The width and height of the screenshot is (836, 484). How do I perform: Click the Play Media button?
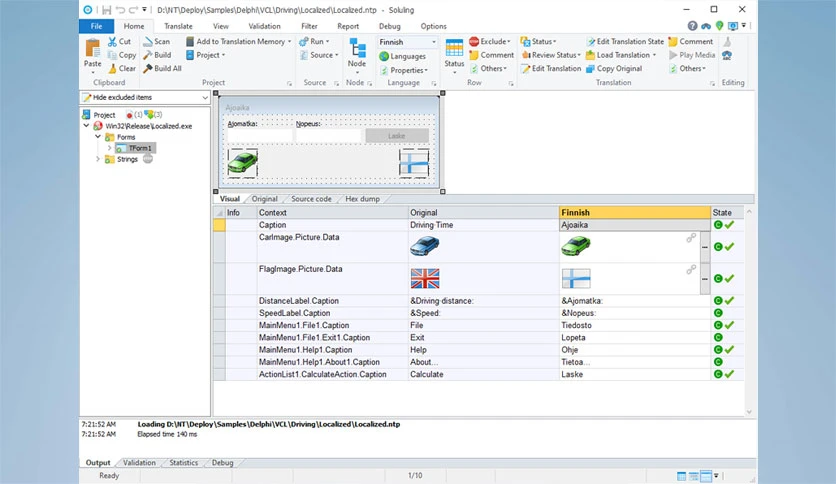(x=692, y=55)
